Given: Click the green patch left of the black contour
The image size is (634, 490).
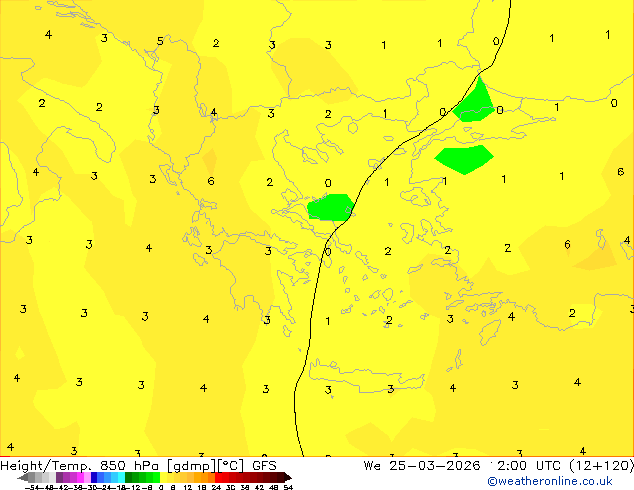Looking at the screenshot, I should click(330, 207).
